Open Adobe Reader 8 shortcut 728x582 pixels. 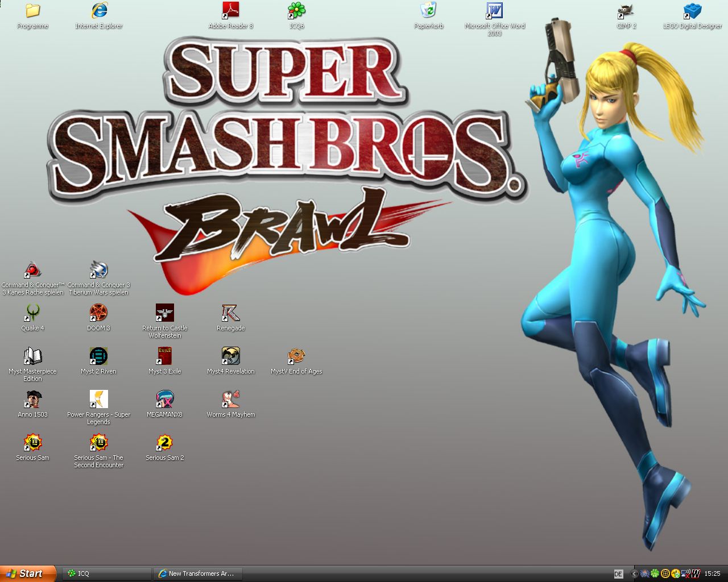pos(230,11)
